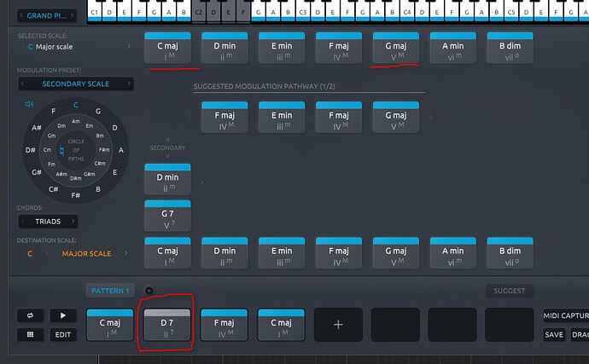The height and width of the screenshot is (364, 589).
Task: Toggle the pattern loop button
Action: click(x=30, y=315)
